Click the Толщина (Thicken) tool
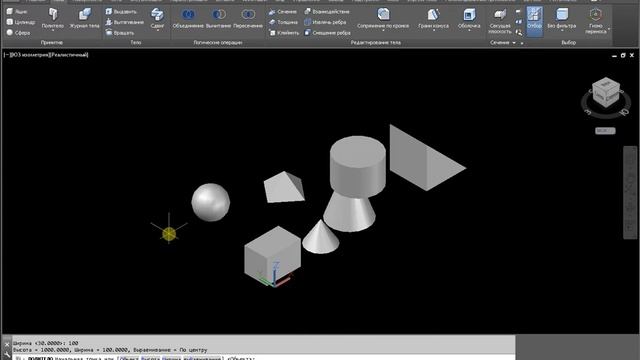Screen dimensions: 640x360 tap(283, 22)
